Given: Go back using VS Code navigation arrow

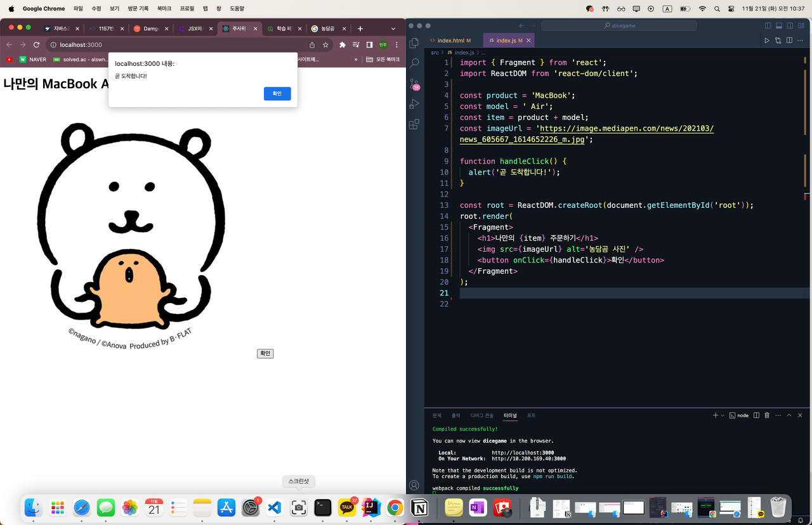Looking at the screenshot, I should pos(521,26).
